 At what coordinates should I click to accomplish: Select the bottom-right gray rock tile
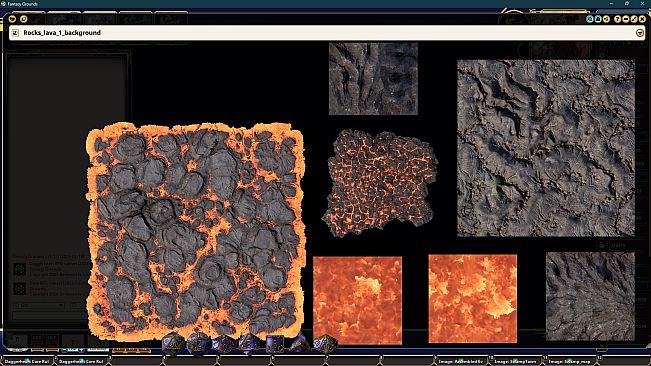coord(590,296)
